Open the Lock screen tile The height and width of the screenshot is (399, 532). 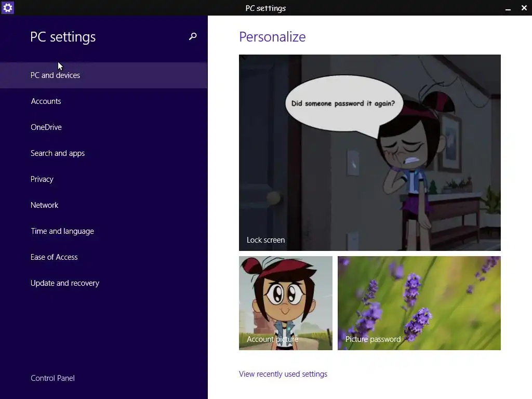coord(370,153)
